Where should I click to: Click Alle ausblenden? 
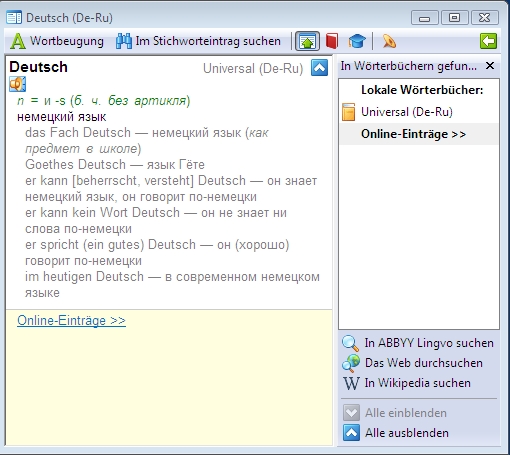tap(396, 433)
